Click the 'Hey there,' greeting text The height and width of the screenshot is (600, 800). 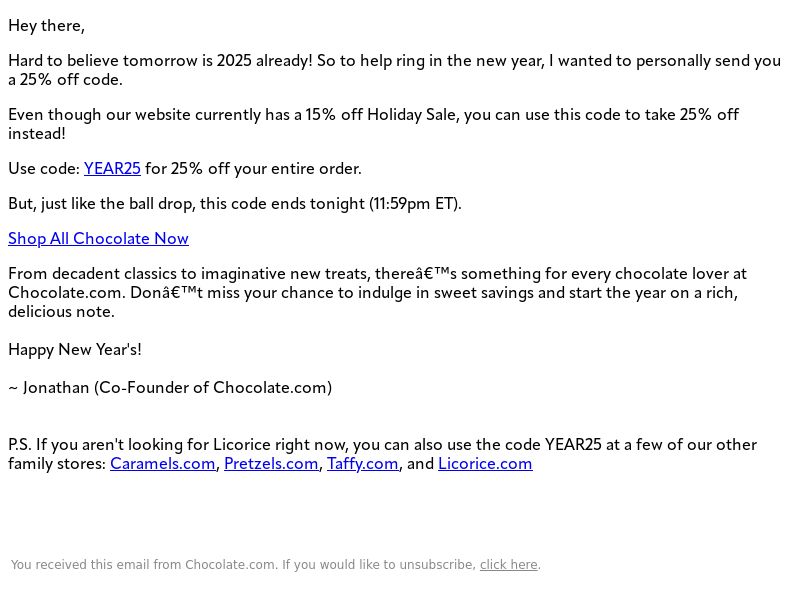(46, 26)
